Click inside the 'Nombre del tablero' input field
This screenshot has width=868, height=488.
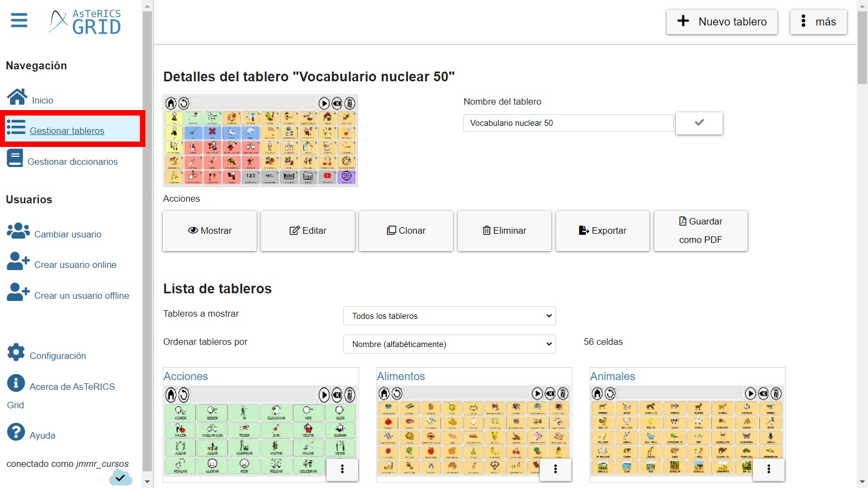(x=567, y=123)
